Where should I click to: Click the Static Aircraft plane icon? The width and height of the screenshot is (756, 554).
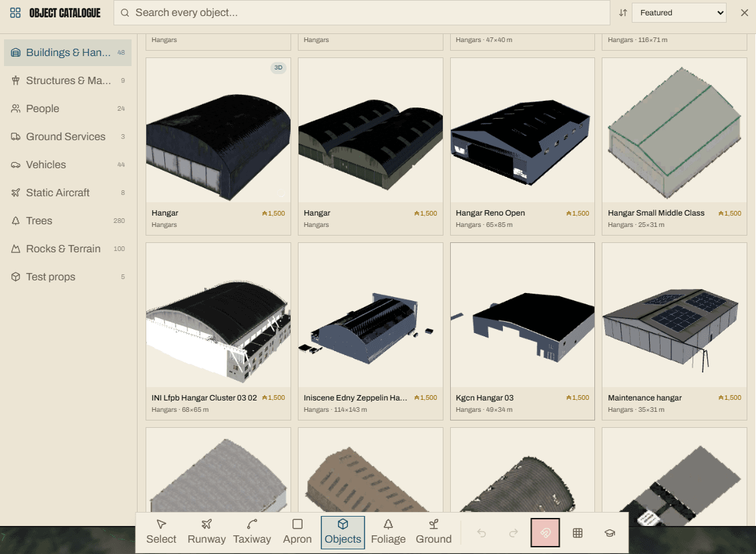[16, 193]
